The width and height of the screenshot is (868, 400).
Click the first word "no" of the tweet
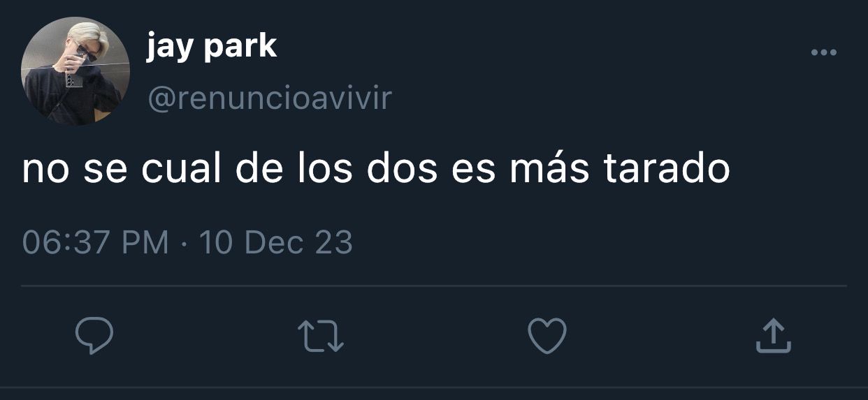click(45, 172)
